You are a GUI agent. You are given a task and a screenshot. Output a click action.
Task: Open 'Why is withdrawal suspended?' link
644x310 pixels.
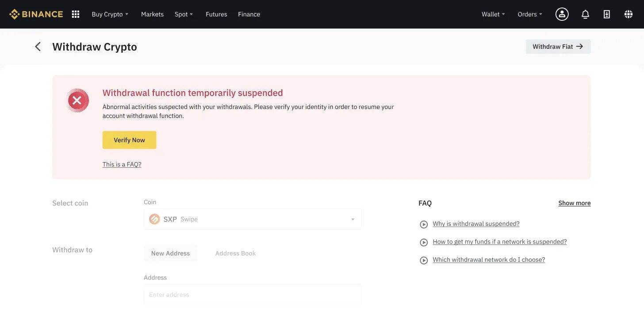(476, 224)
